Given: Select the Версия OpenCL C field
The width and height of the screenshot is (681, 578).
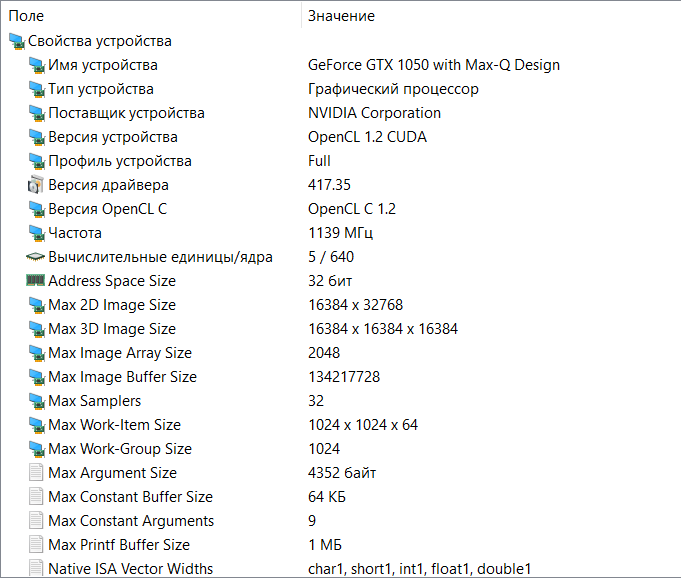Looking at the screenshot, I should [x=108, y=209].
